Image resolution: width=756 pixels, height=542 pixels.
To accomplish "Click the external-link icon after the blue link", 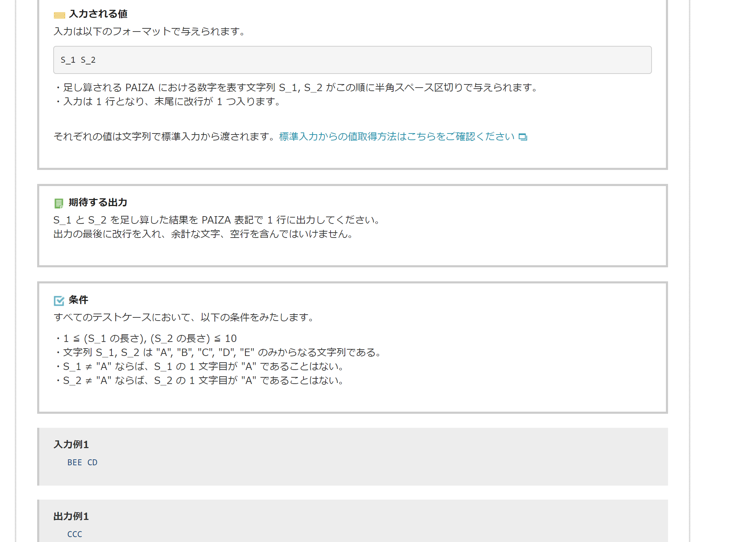I will pos(523,137).
